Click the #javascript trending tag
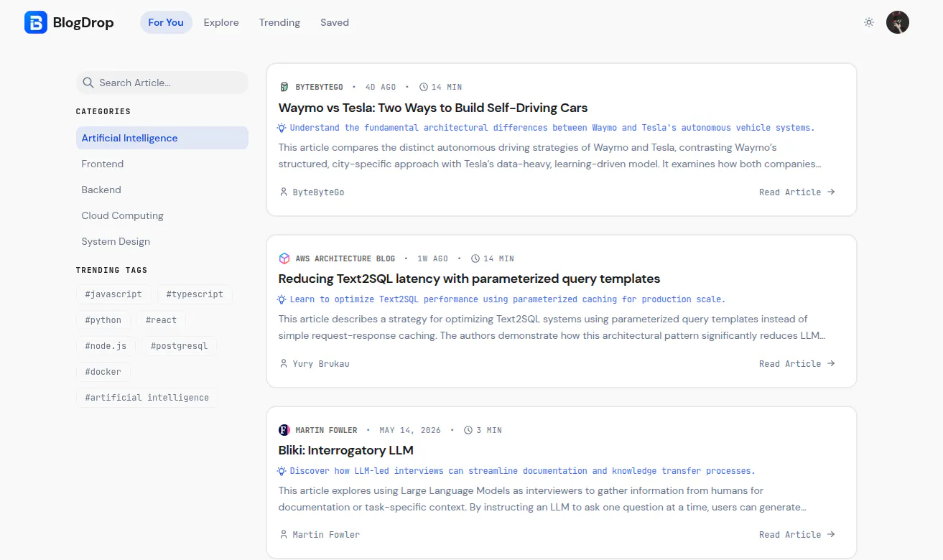Viewport: 943px width, 560px height. (x=113, y=294)
